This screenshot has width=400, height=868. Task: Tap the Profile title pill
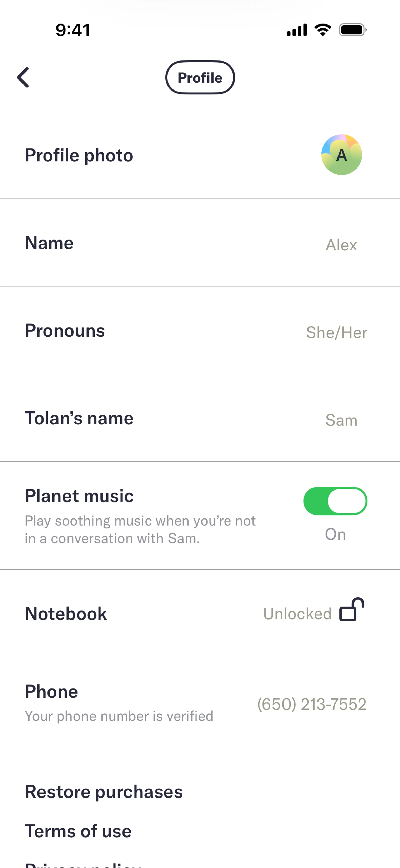point(200,78)
